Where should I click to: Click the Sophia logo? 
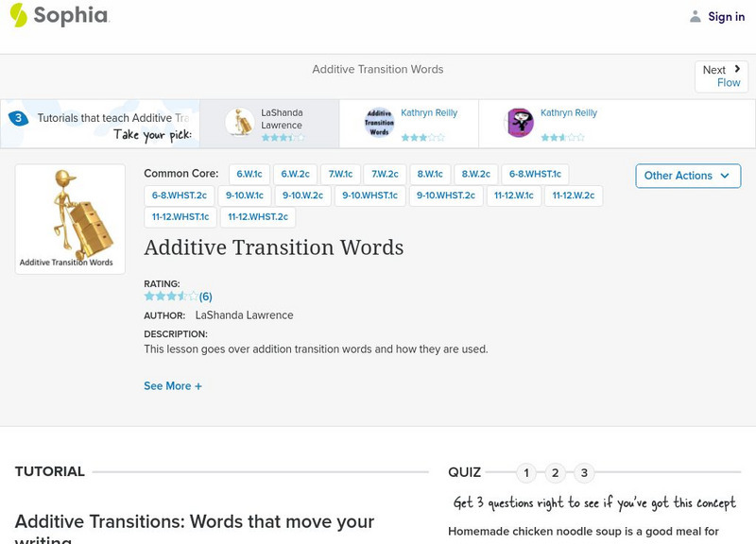click(60, 15)
